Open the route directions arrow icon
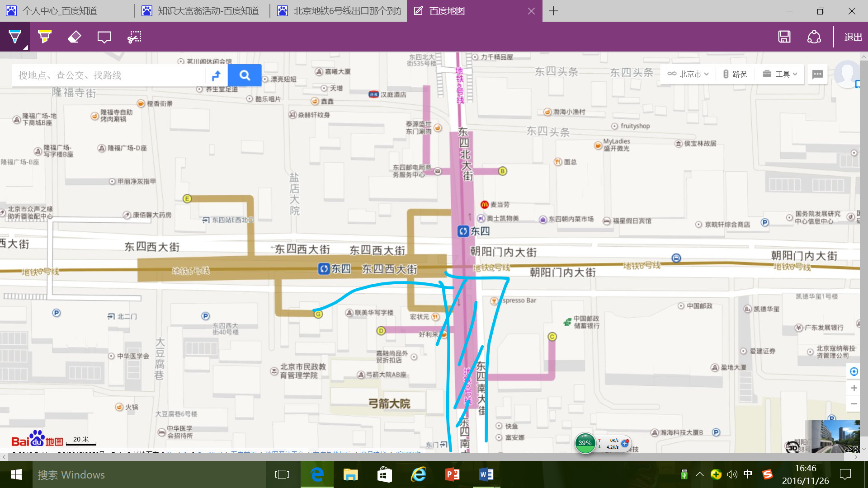 217,75
